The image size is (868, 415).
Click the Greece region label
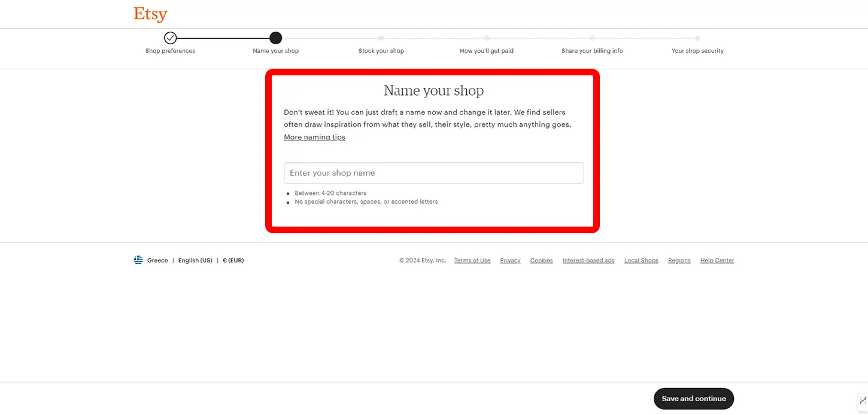(157, 261)
